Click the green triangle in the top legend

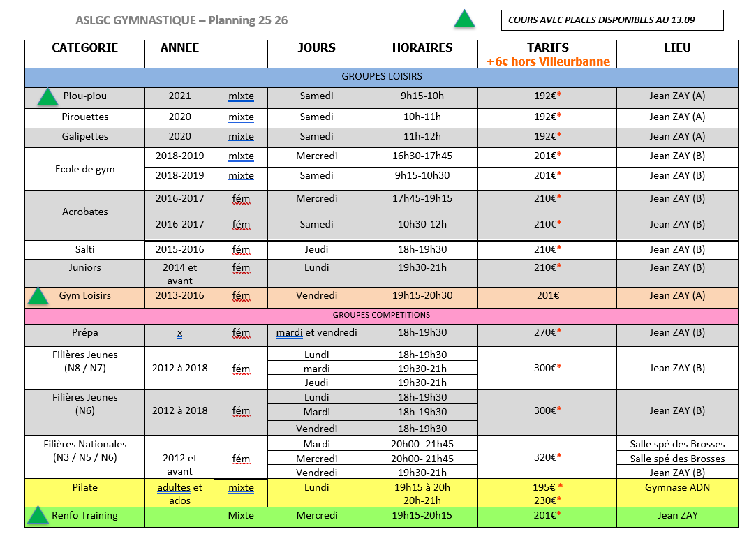(464, 20)
